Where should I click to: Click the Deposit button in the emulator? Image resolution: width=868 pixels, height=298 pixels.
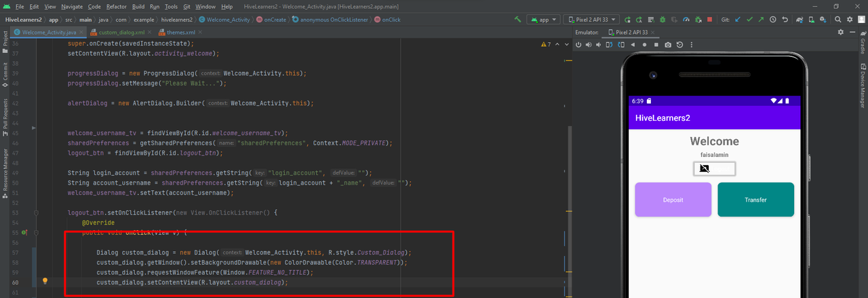click(x=673, y=200)
